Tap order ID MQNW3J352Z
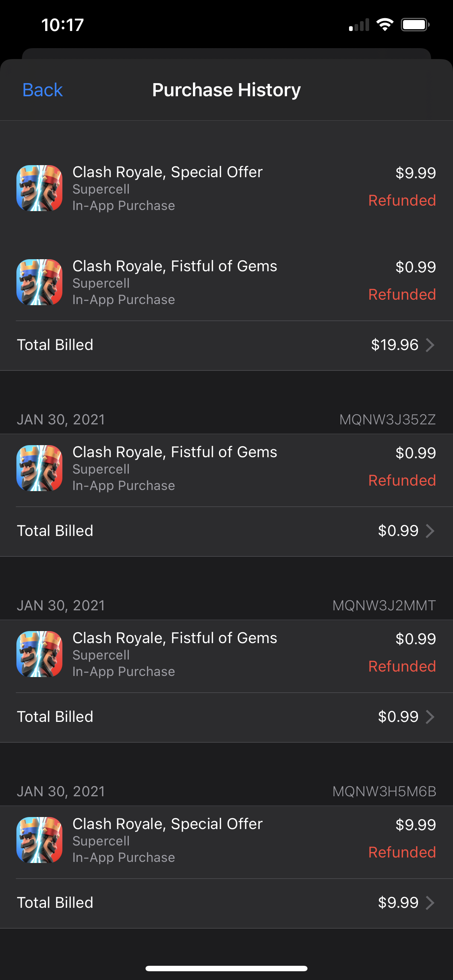 (387, 420)
